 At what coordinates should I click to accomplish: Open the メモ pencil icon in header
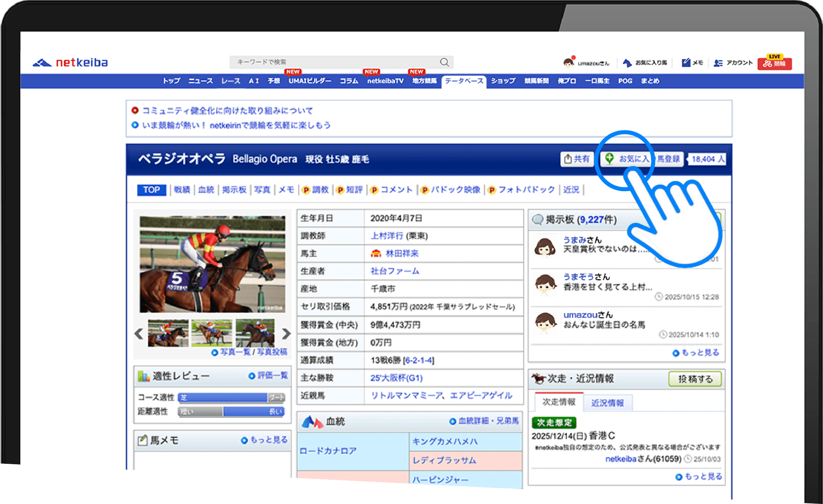tap(686, 63)
